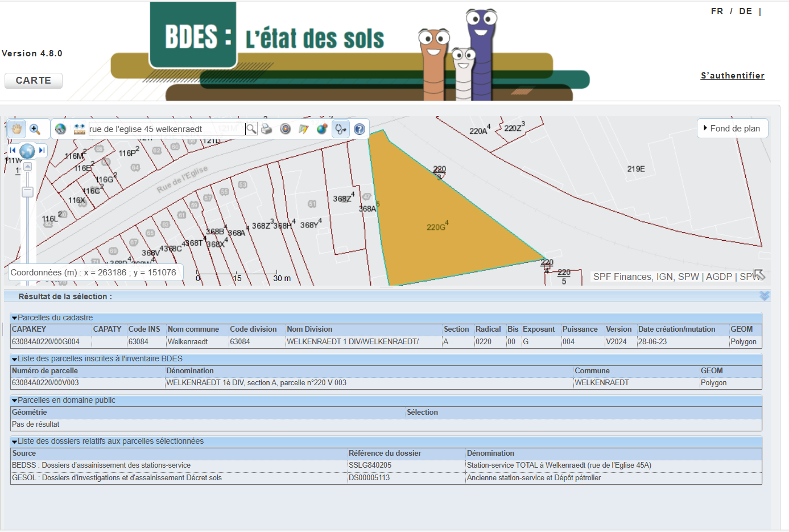789x532 pixels.
Task: Open the CARTE tab
Action: point(34,81)
